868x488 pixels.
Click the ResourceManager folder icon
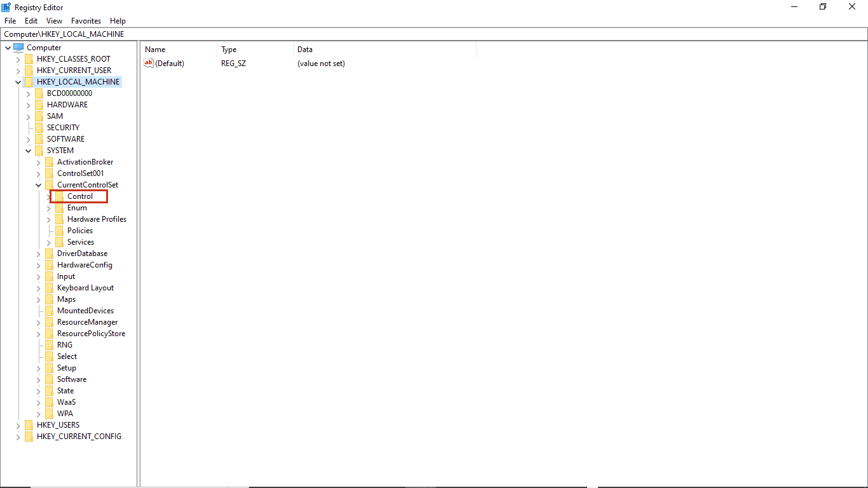pyautogui.click(x=49, y=322)
